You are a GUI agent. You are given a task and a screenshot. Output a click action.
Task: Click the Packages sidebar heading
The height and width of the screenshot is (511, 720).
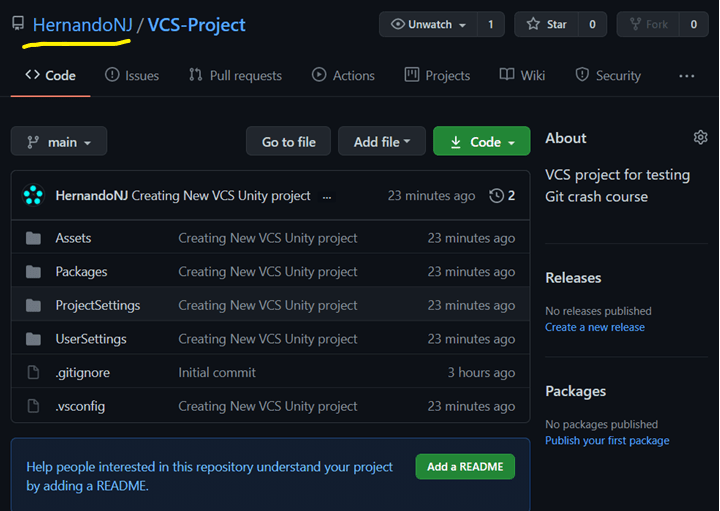(575, 391)
